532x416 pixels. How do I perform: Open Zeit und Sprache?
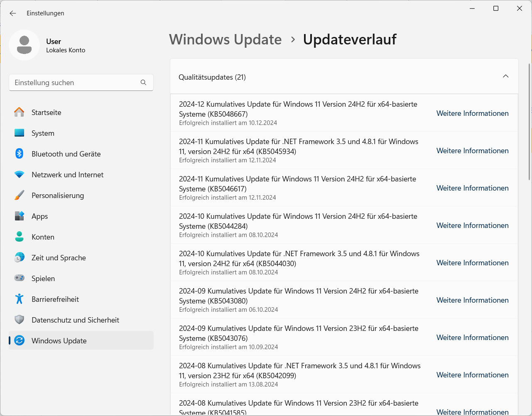pyautogui.click(x=81, y=258)
